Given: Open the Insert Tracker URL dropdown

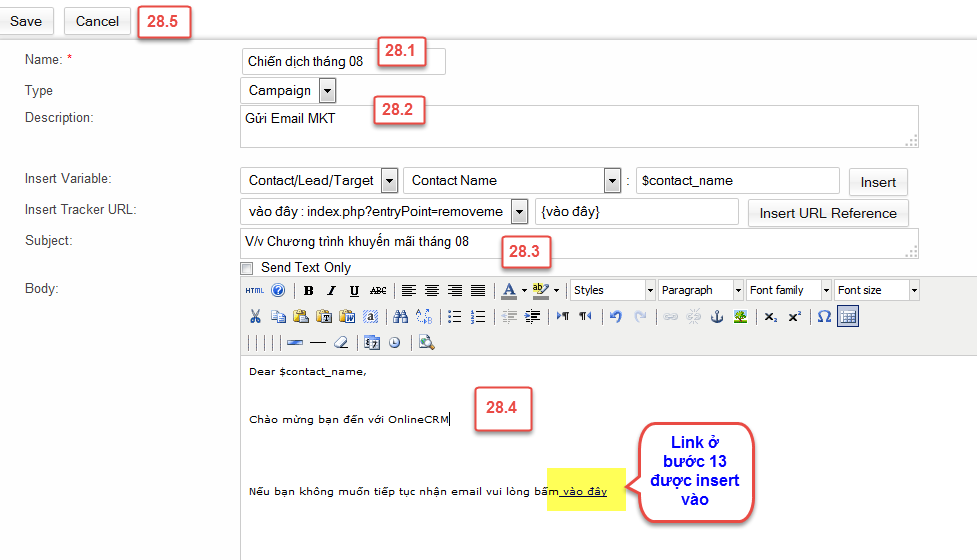Looking at the screenshot, I should [x=519, y=212].
